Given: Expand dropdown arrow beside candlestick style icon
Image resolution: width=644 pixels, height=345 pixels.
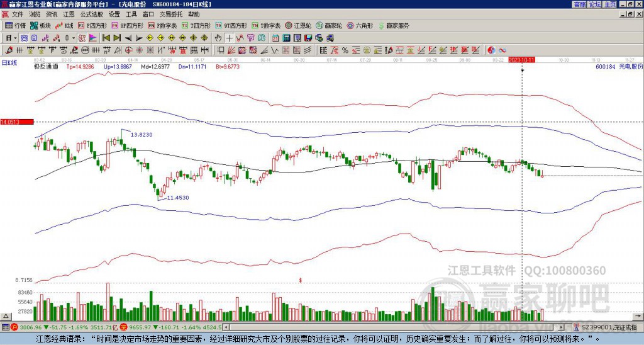Looking at the screenshot, I should pyautogui.click(x=74, y=38).
